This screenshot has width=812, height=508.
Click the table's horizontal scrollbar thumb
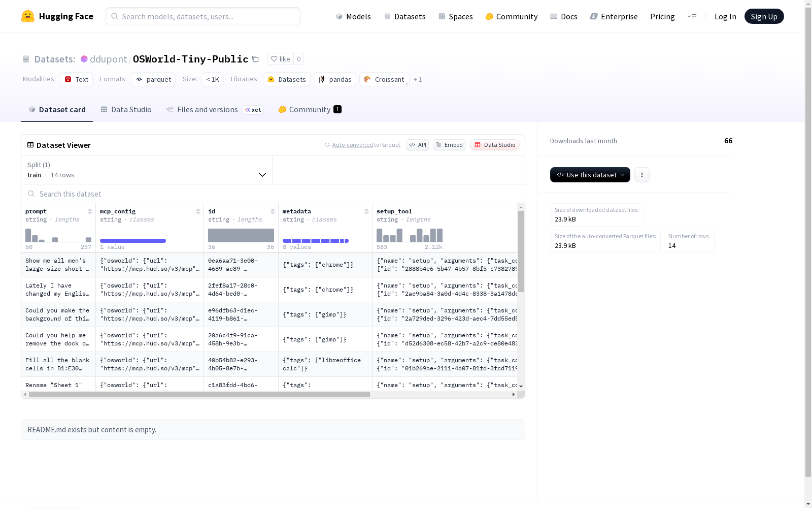tap(199, 394)
